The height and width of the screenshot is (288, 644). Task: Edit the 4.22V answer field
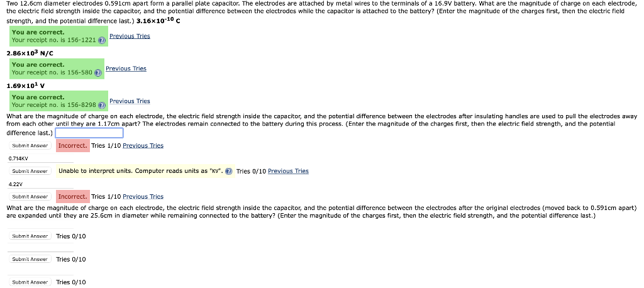coord(41,184)
